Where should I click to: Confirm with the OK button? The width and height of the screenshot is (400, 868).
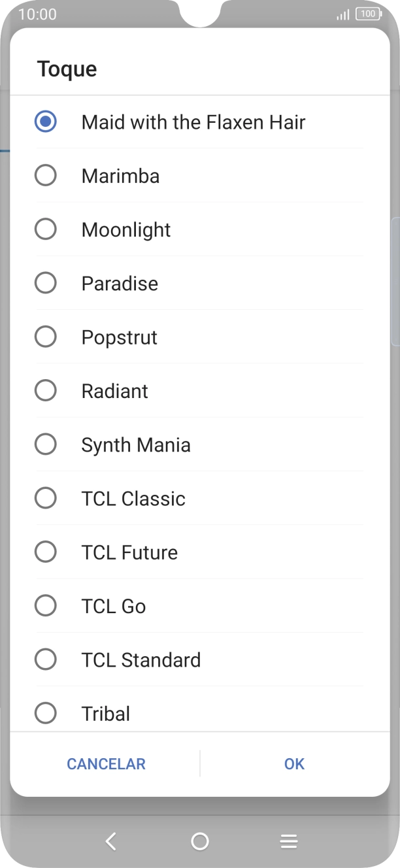[294, 763]
